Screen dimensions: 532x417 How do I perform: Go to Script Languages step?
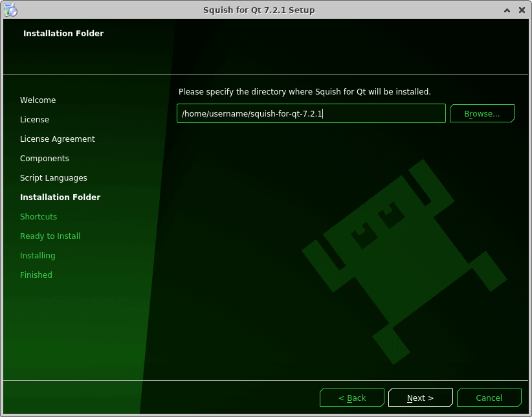53,178
